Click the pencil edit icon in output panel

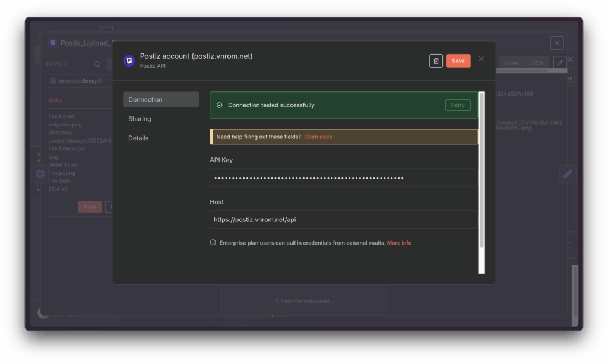point(560,62)
